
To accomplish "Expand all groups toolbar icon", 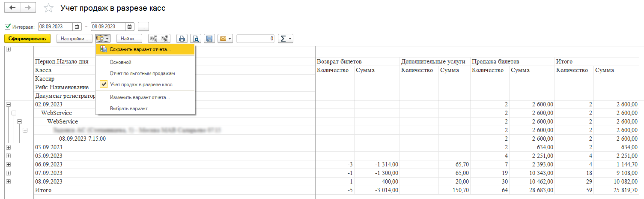I will pos(165,39).
